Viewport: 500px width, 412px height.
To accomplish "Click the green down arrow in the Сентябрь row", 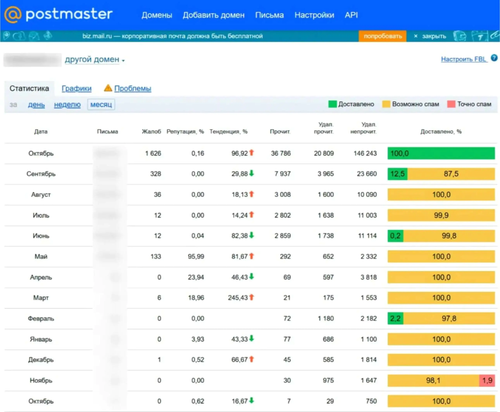I will [252, 173].
